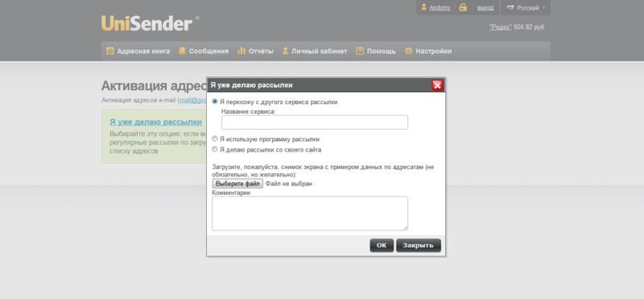The width and height of the screenshot is (644, 299).
Task: Close the dialog with red X
Action: [x=437, y=85]
